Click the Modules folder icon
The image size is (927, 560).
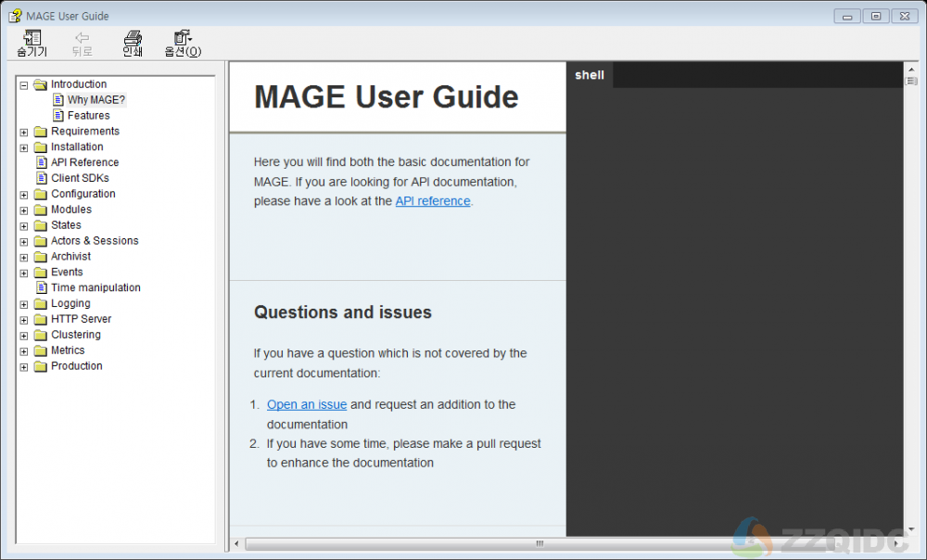[40, 210]
